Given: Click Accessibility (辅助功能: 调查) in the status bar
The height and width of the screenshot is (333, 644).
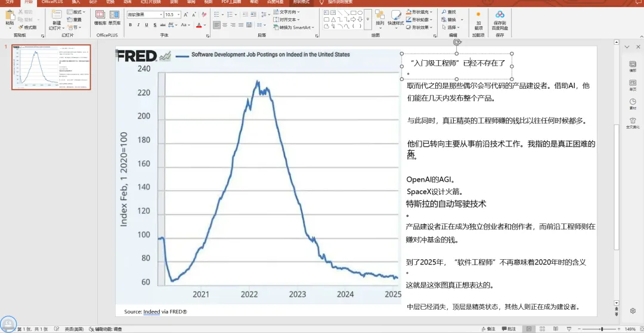Looking at the screenshot, I should tap(106, 329).
